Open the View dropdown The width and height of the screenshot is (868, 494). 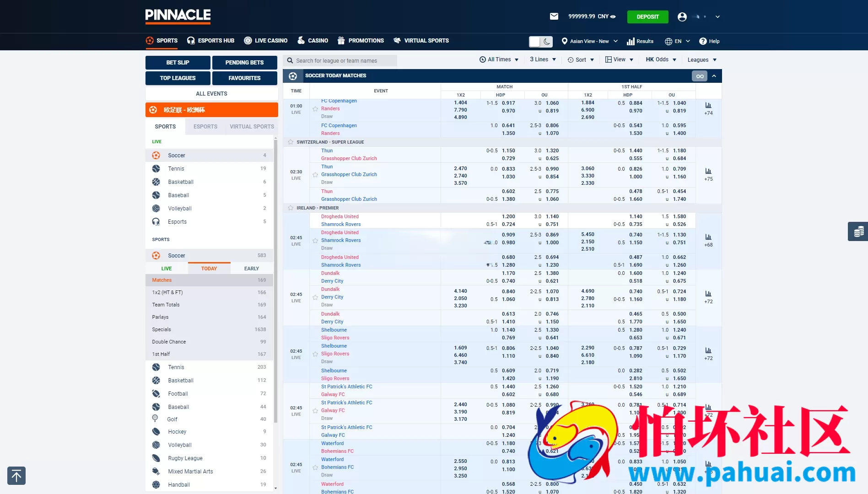click(619, 59)
